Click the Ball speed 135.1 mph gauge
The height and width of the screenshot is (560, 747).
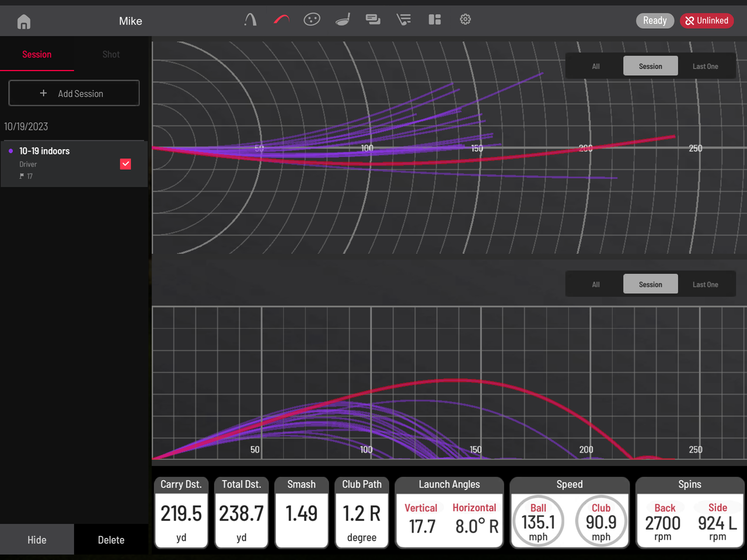pos(538,521)
